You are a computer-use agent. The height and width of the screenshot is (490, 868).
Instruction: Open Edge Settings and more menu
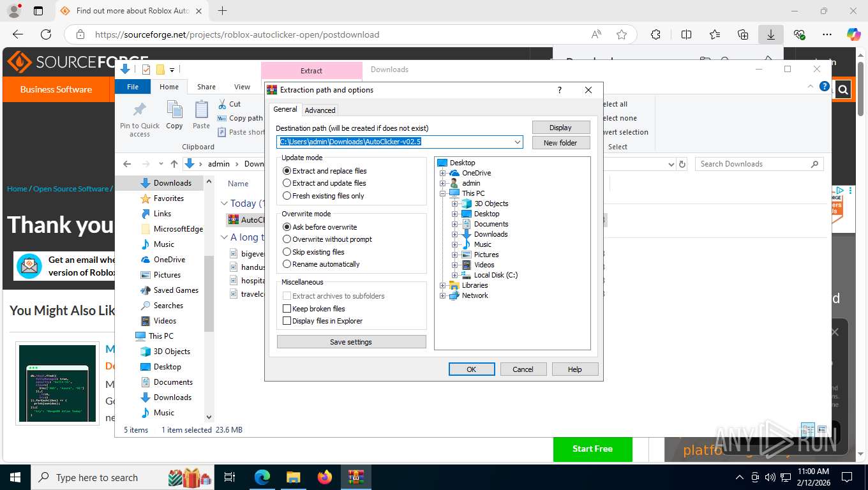click(827, 34)
